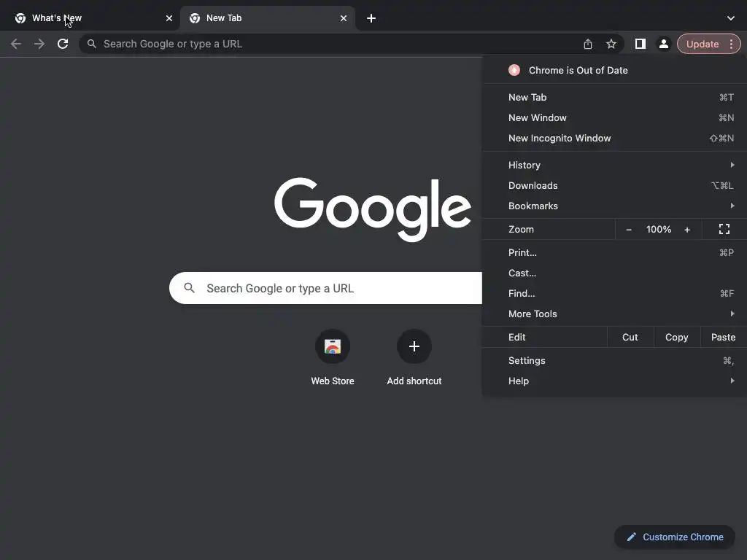
Task: Close the New Tab tab
Action: (344, 18)
